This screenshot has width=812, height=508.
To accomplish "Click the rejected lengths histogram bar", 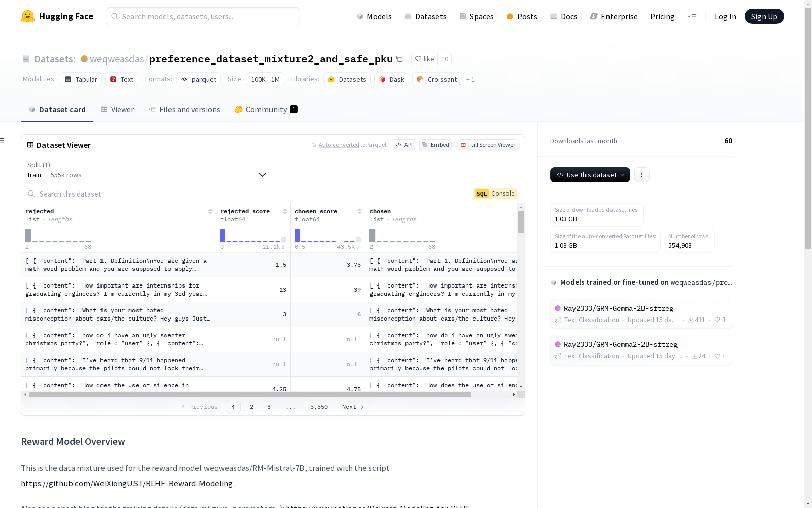I will (28, 235).
